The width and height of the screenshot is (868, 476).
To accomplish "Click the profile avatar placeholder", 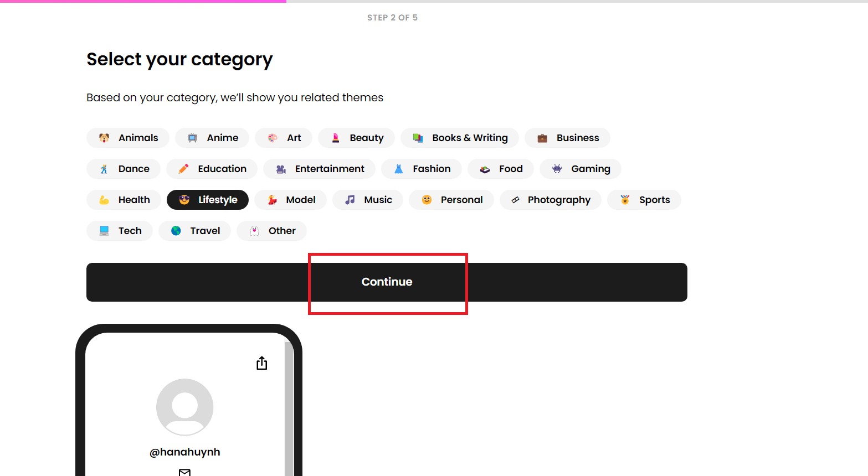I will (185, 407).
